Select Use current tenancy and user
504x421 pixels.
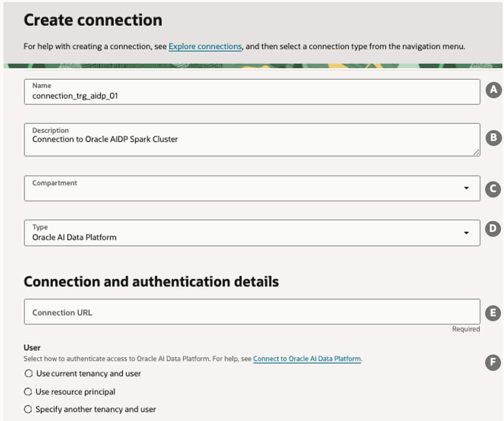click(x=28, y=373)
